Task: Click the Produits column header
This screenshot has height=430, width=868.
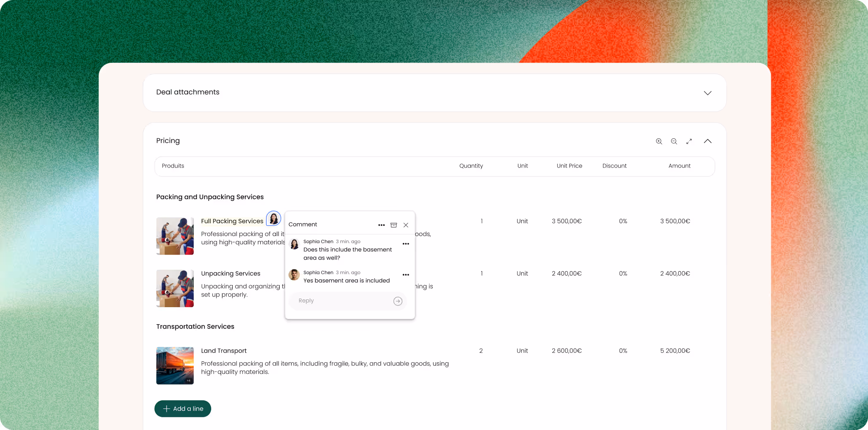Action: (x=173, y=166)
